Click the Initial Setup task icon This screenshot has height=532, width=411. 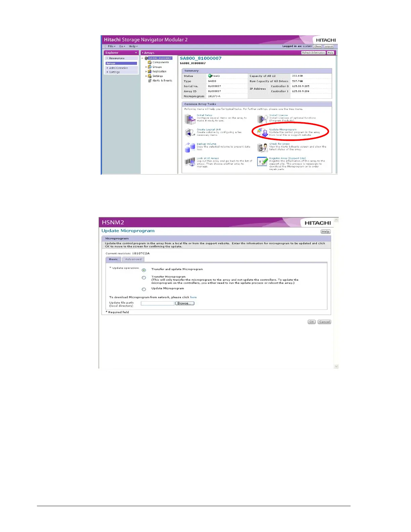point(190,119)
